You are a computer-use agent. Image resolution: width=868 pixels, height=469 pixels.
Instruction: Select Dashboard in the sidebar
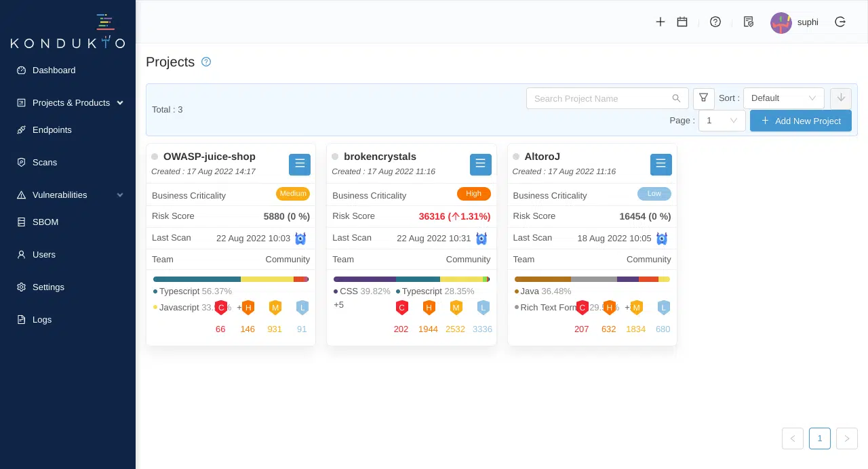point(54,70)
